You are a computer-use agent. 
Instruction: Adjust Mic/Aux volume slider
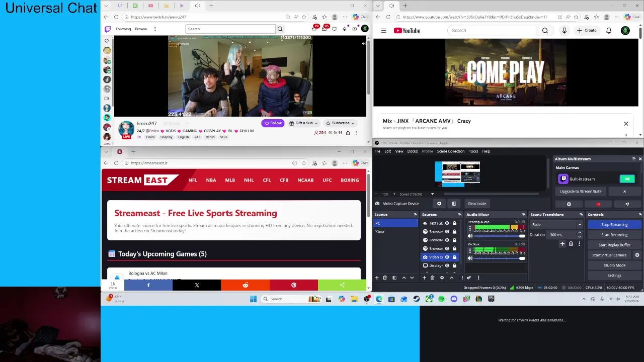tap(499, 258)
